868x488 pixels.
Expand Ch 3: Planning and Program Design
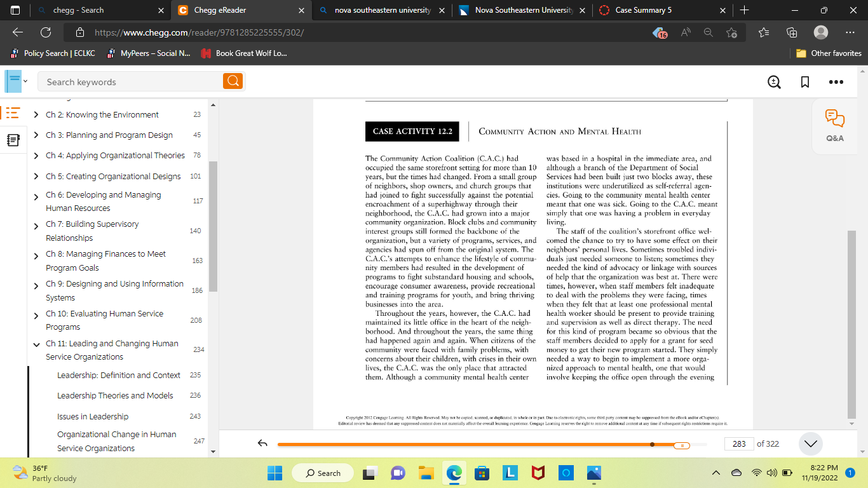pyautogui.click(x=36, y=135)
